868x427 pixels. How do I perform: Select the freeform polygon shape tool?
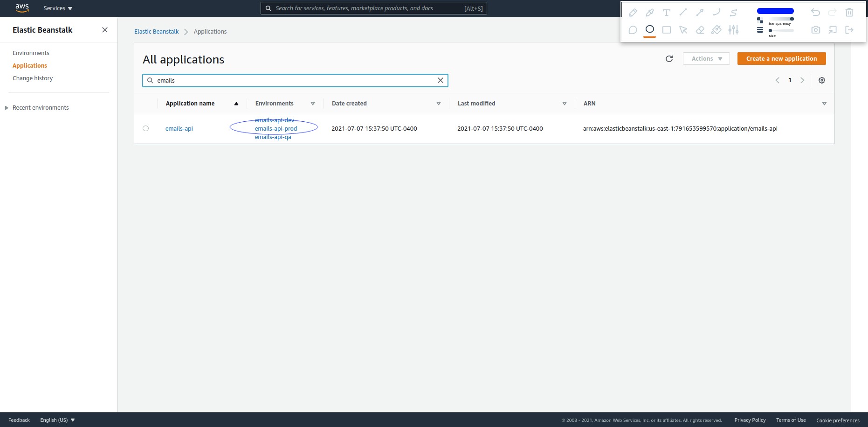click(633, 30)
